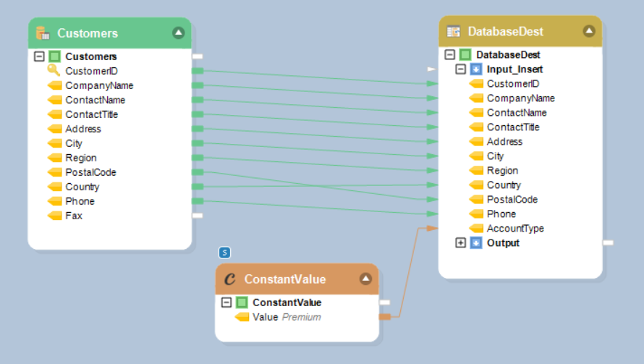Viewport: 644px width, 364px height.
Task: Collapse the Input_Insert tree node
Action: click(x=461, y=69)
